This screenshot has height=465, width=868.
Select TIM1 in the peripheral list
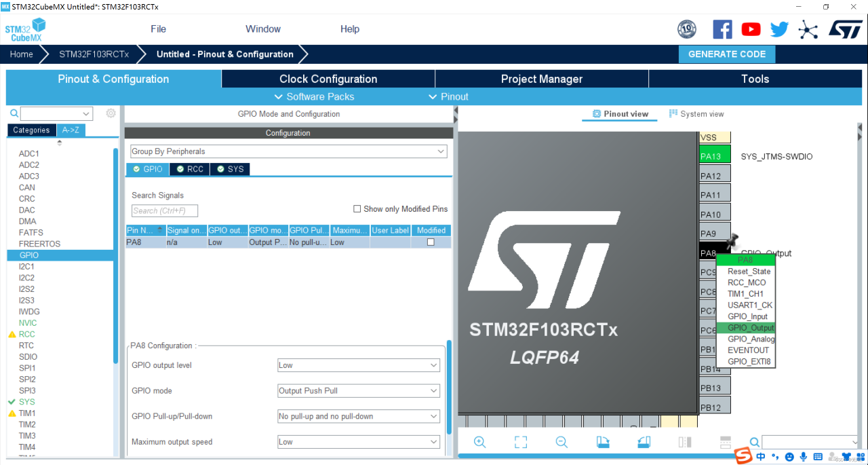tap(27, 413)
